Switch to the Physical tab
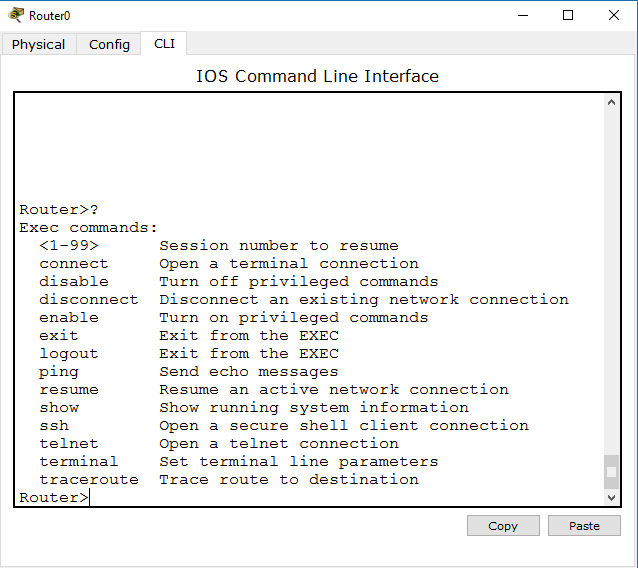The image size is (638, 568). coord(38,44)
